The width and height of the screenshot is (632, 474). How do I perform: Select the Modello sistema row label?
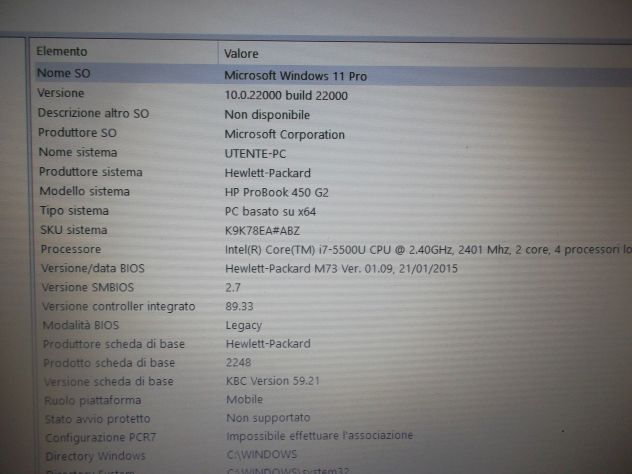85,191
